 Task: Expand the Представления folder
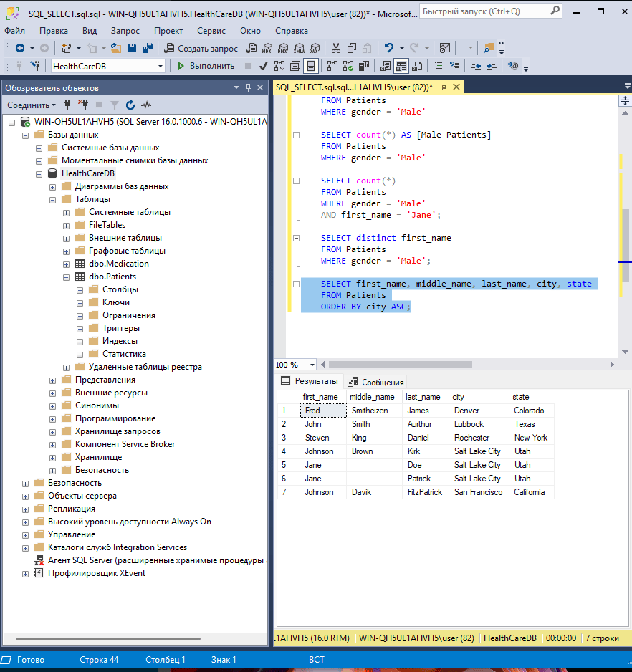click(52, 380)
